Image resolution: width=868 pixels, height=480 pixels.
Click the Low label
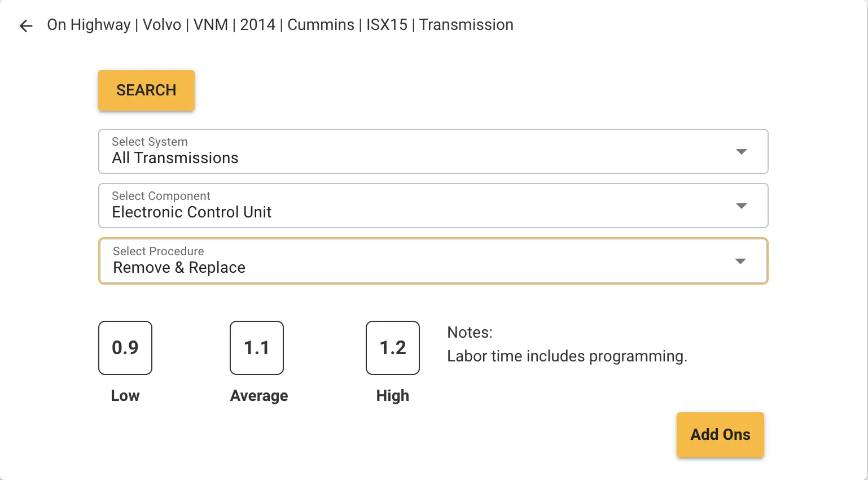pos(125,396)
